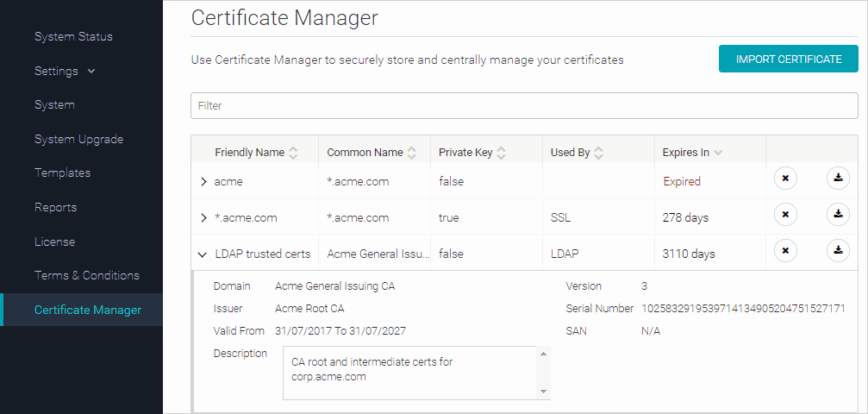
Task: Download the expired acme certificate
Action: pyautogui.click(x=838, y=179)
